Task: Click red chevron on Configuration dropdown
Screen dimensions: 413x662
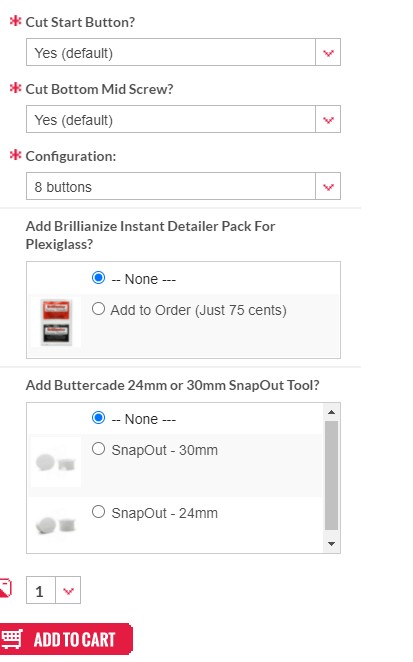Action: point(328,187)
